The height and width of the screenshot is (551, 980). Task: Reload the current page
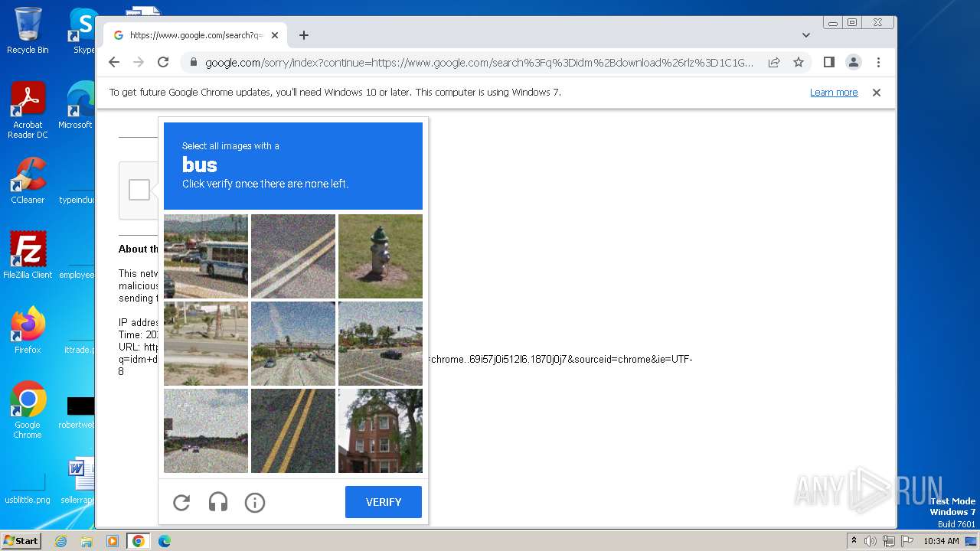coord(163,62)
